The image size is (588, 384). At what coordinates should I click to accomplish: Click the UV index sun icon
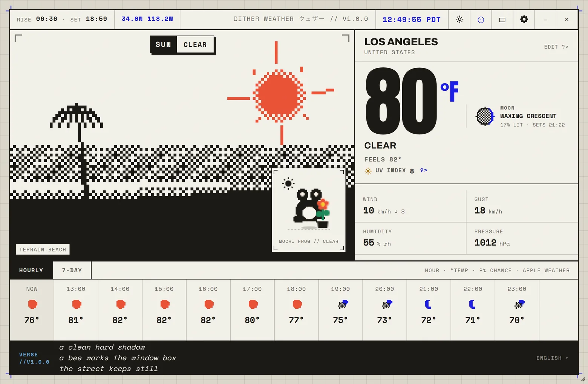[x=368, y=171]
